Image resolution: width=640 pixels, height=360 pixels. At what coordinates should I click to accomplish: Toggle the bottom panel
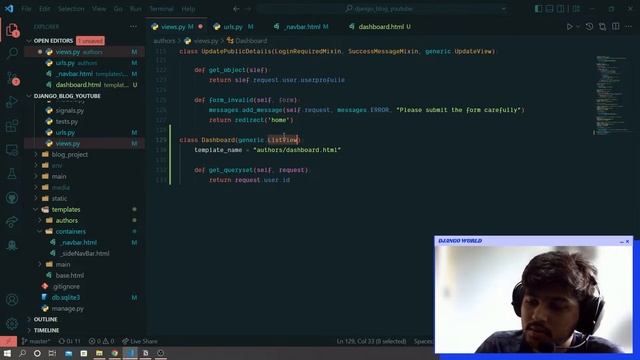pos(550,9)
